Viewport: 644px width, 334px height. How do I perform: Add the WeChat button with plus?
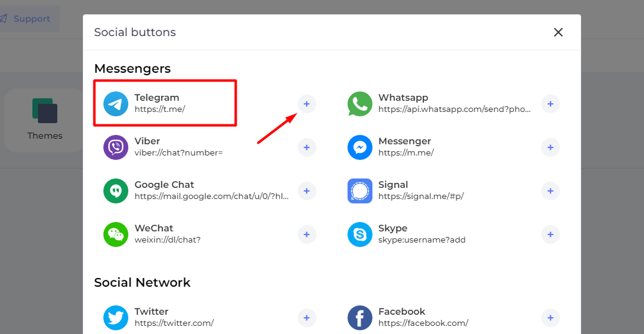pyautogui.click(x=307, y=234)
